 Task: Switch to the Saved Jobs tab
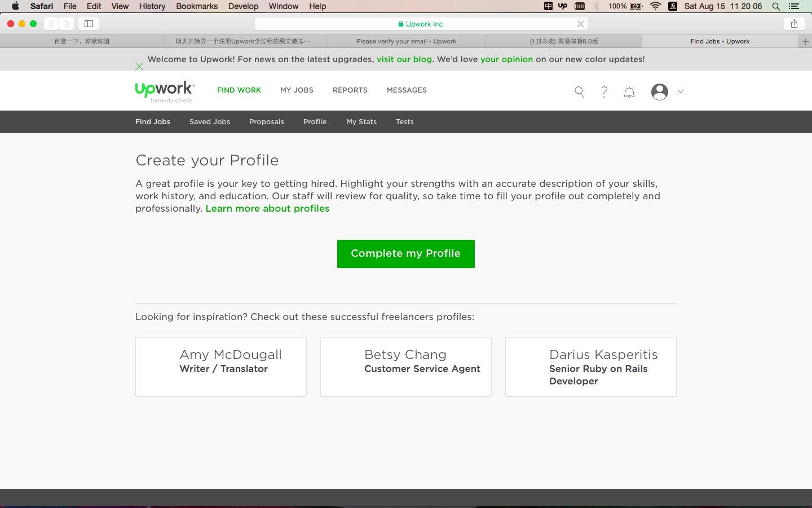210,121
